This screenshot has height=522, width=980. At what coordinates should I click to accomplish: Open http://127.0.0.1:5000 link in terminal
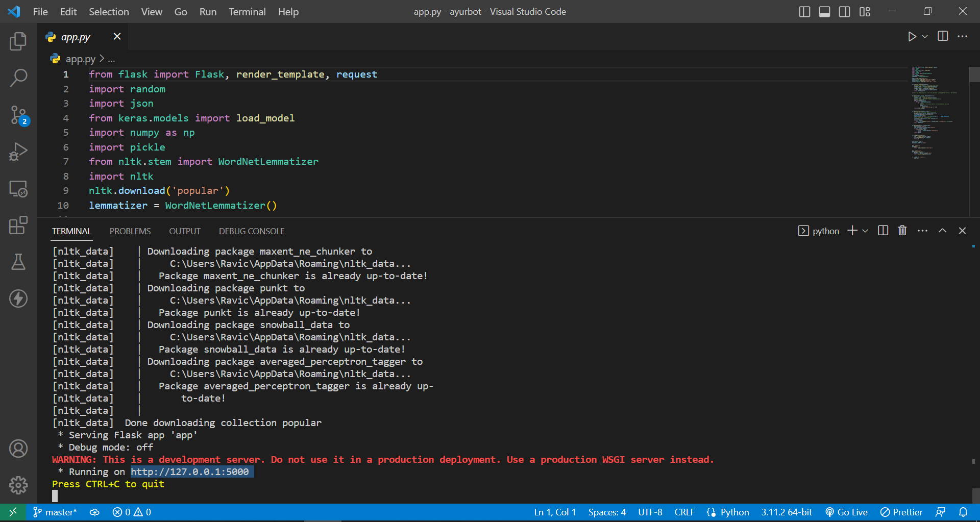[190, 471]
